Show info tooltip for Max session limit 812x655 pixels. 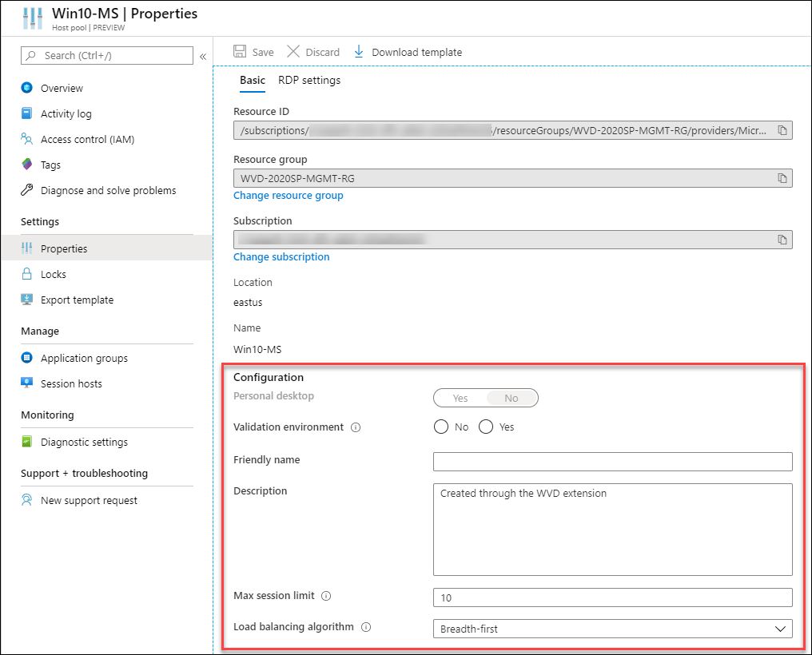point(326,596)
